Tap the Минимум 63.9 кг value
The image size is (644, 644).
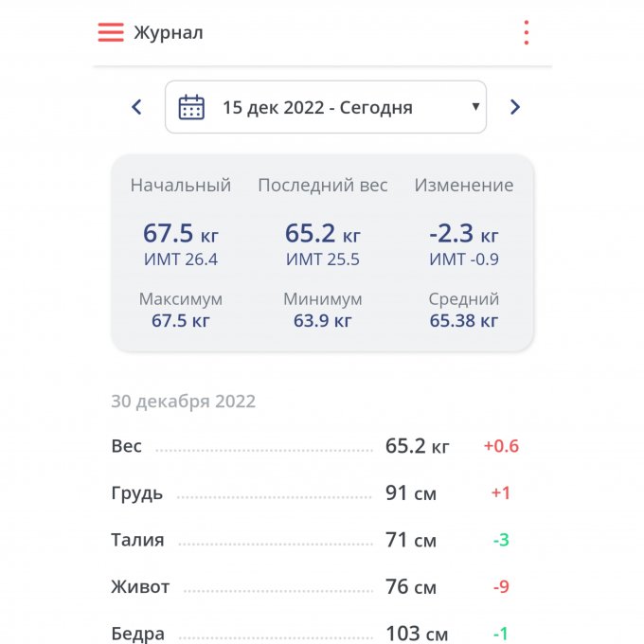(x=322, y=320)
